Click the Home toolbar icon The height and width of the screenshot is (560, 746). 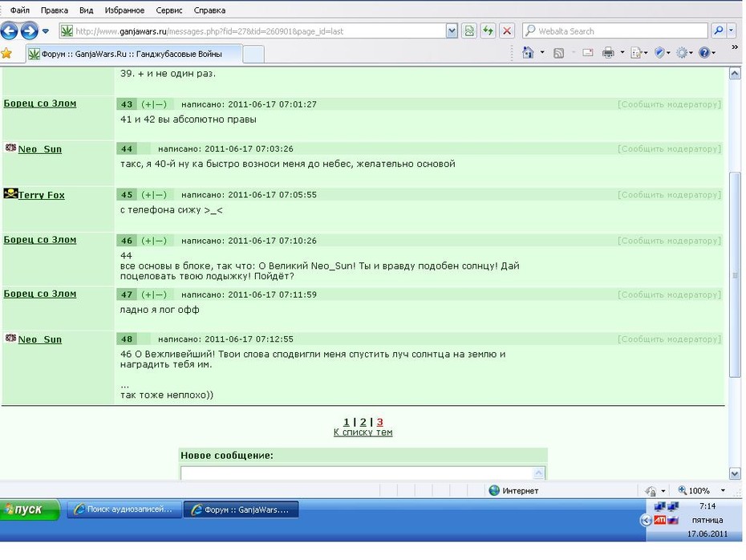[528, 52]
